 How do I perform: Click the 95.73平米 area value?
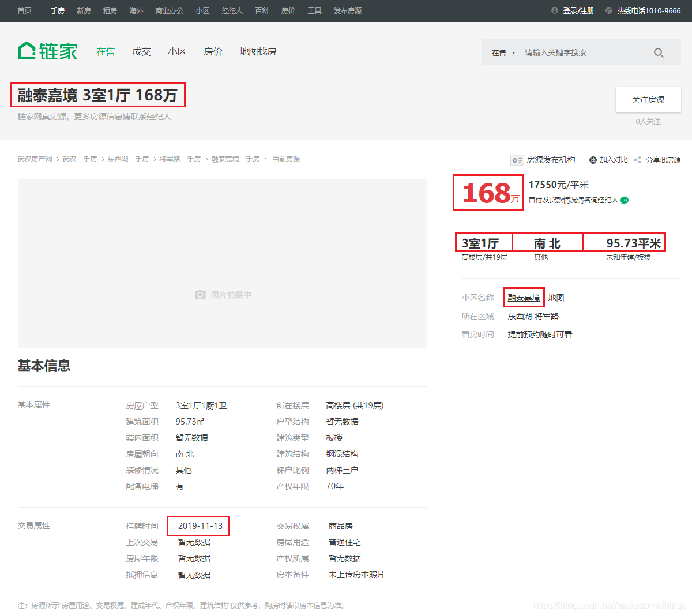click(x=633, y=243)
